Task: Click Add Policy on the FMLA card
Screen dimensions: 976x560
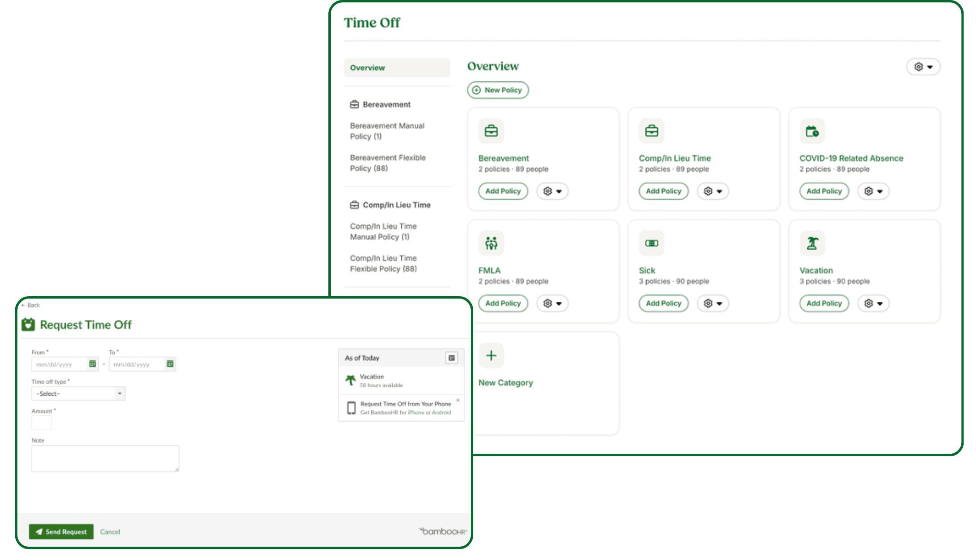Action: pyautogui.click(x=503, y=303)
